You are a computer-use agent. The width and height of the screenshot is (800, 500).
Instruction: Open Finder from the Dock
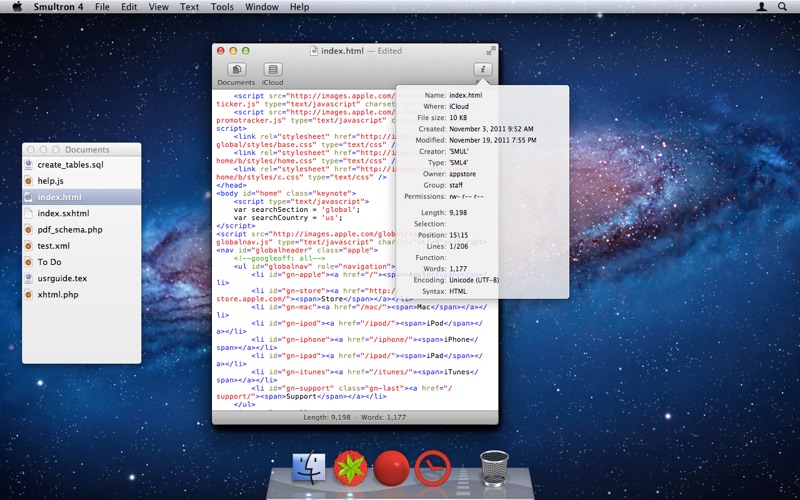point(309,468)
